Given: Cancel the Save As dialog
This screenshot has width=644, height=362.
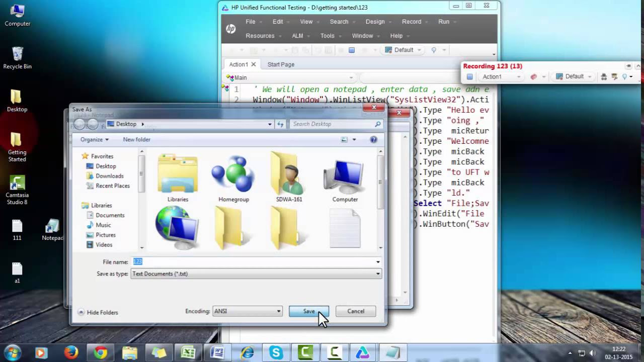Looking at the screenshot, I should click(x=356, y=311).
